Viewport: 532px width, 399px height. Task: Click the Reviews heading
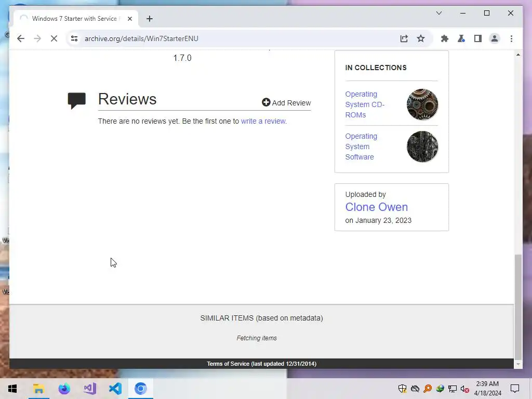[127, 99]
